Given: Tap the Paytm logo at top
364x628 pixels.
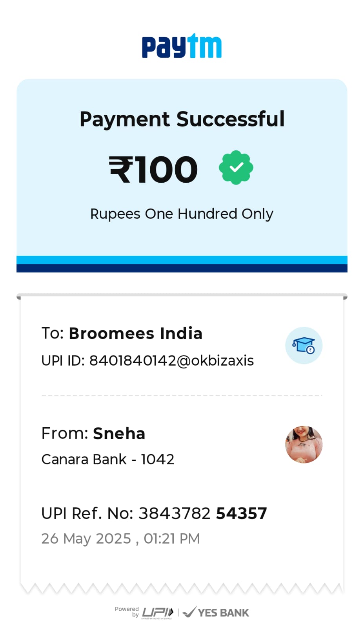Looking at the screenshot, I should [x=182, y=46].
